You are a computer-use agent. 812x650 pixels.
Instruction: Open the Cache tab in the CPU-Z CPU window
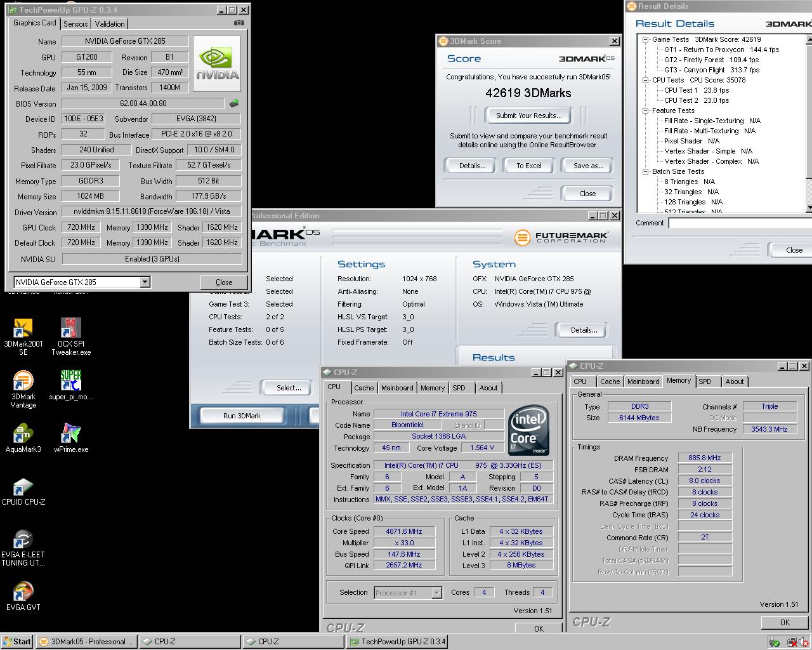pos(364,388)
